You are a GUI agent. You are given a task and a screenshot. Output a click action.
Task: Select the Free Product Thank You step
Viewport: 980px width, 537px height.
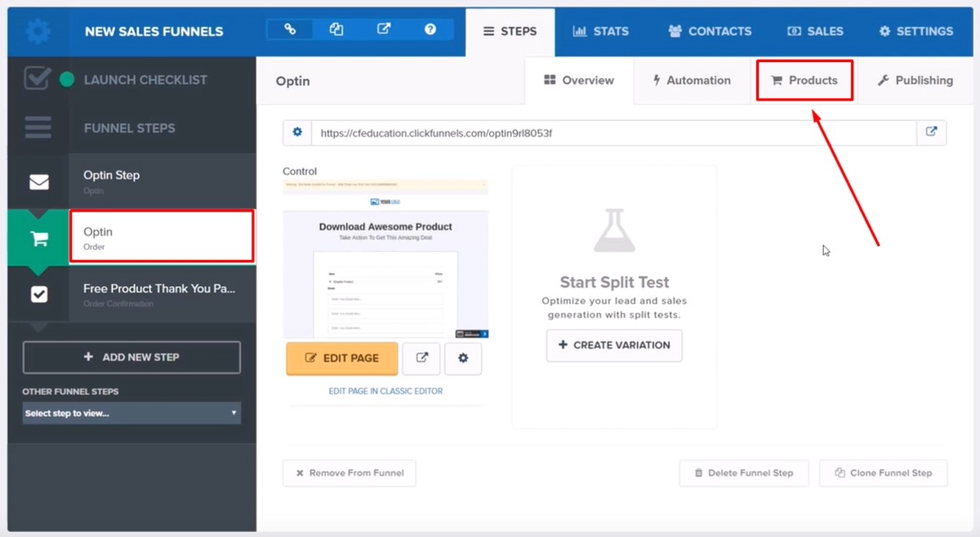pos(159,293)
